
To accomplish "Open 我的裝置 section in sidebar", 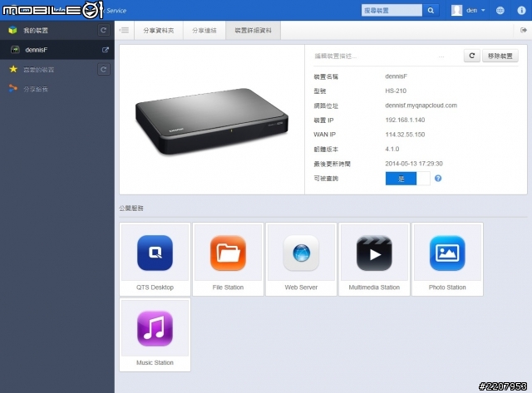I will 36,31.
